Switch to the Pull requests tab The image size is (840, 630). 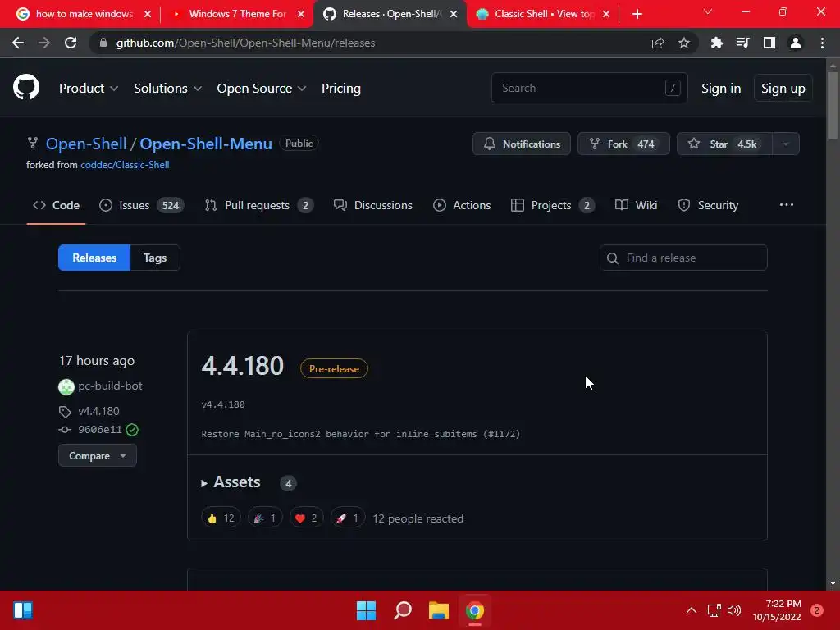pyautogui.click(x=258, y=205)
